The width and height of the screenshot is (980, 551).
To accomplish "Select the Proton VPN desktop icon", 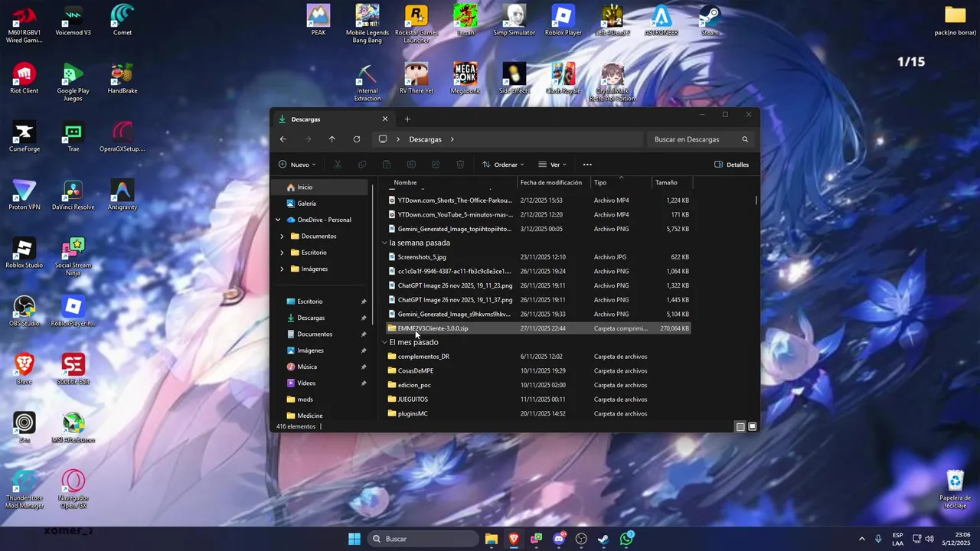I will pos(24,196).
